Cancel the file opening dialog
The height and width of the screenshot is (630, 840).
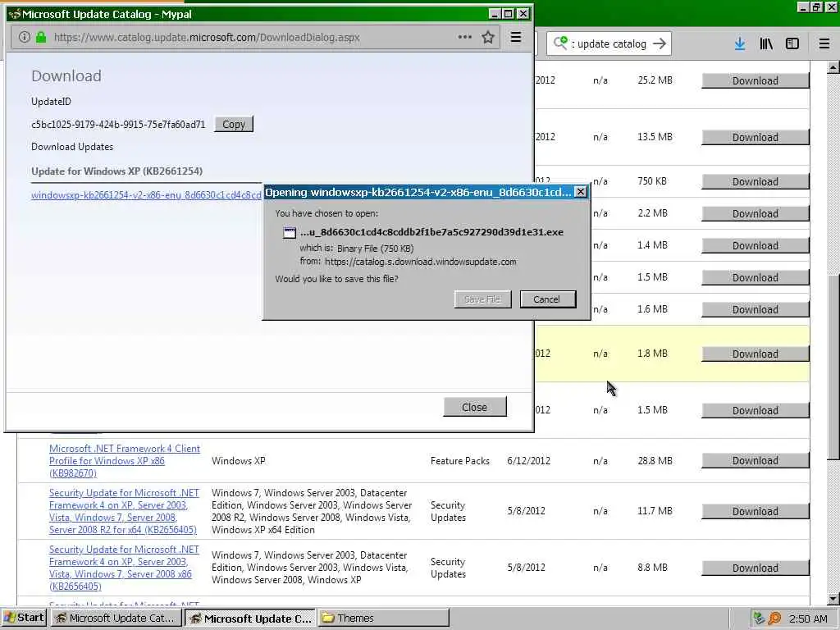click(547, 299)
